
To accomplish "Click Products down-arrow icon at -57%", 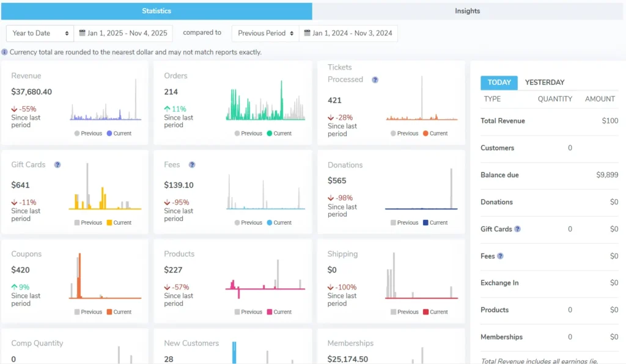I will pos(168,287).
